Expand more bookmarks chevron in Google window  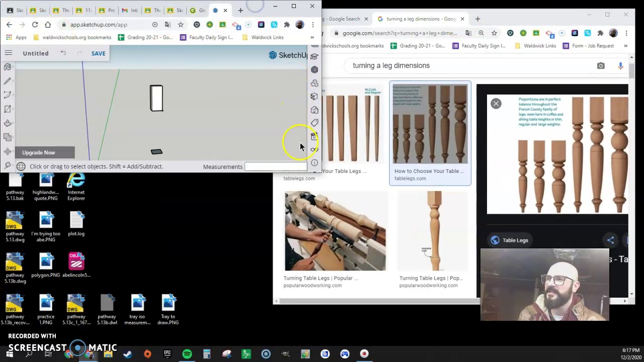(625, 46)
